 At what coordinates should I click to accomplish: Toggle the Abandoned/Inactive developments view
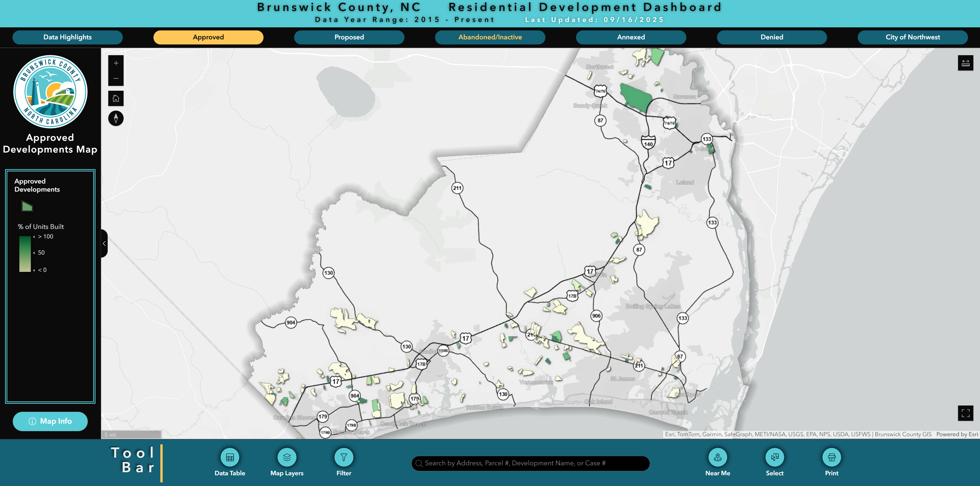(490, 37)
